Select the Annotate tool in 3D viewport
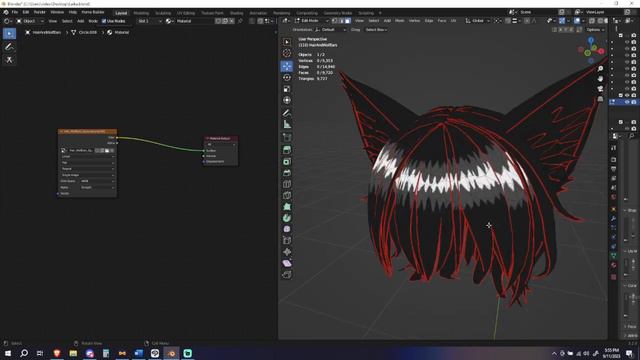This screenshot has height=360, width=640. [x=287, y=113]
